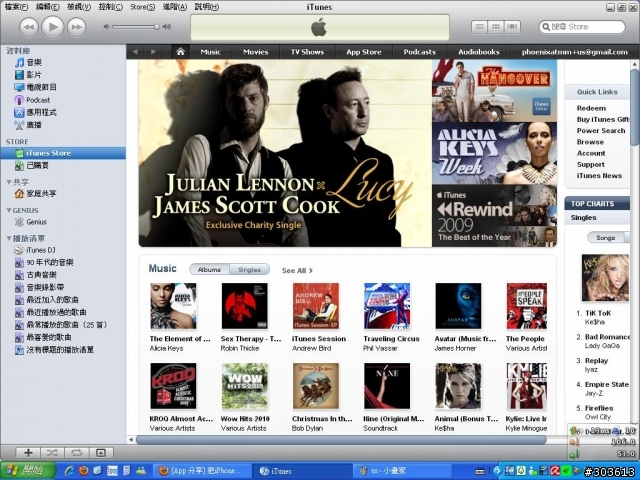Select iTunes Store in the sidebar
The height and width of the screenshot is (480, 640).
63,153
